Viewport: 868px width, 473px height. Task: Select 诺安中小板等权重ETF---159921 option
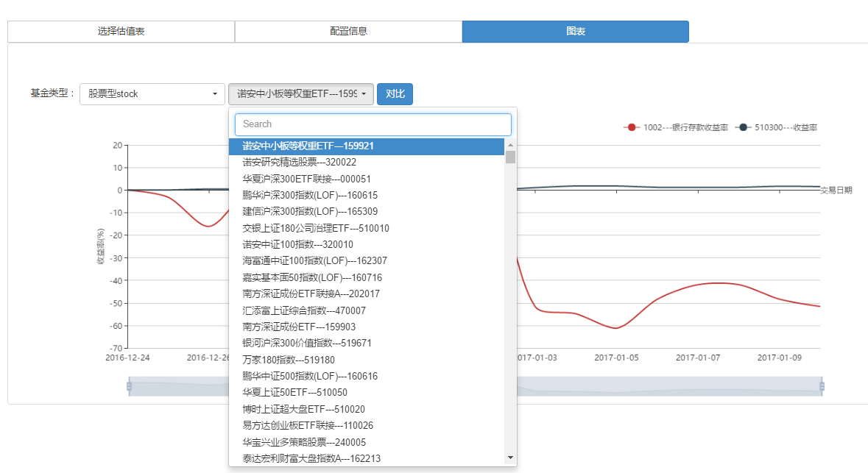pos(367,146)
